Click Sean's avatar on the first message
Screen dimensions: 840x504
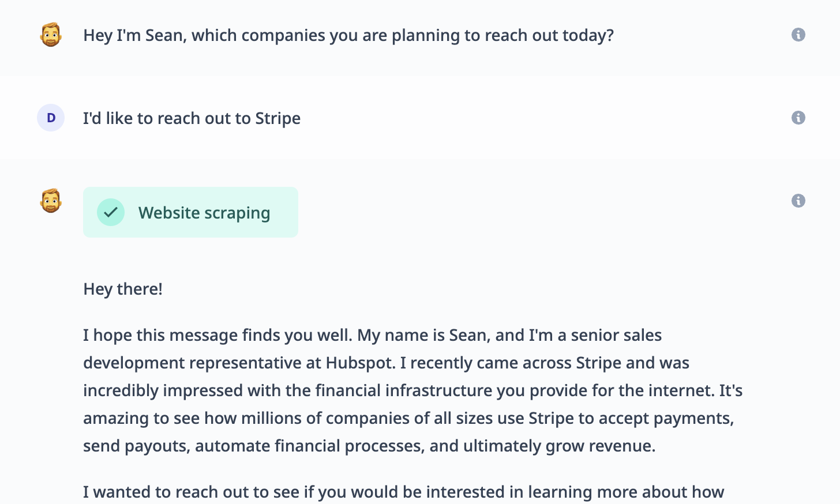51,35
